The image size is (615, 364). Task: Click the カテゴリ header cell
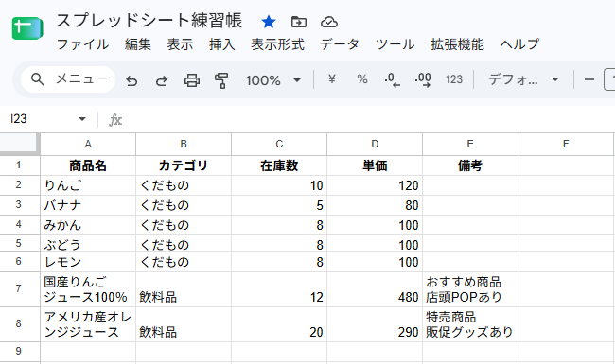(x=184, y=165)
